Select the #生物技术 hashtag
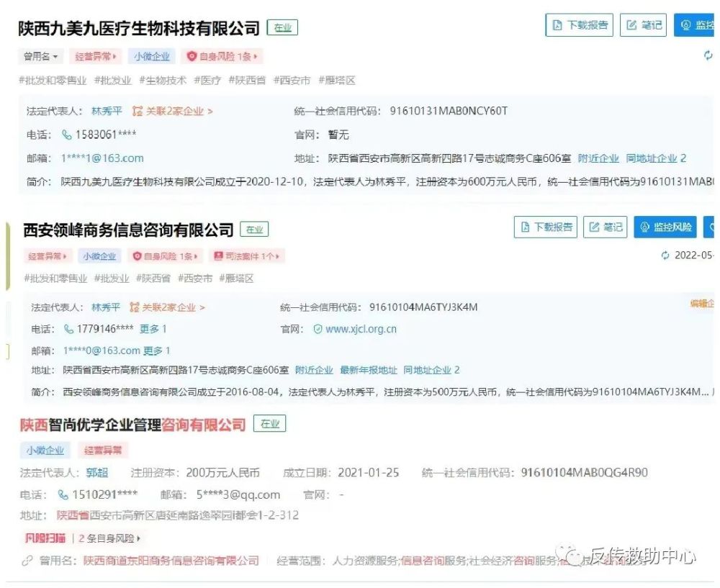 [x=162, y=81]
